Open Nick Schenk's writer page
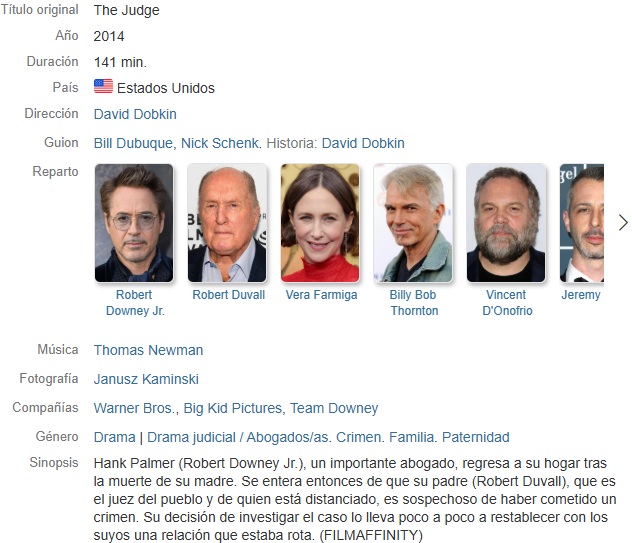This screenshot has height=543, width=632. coord(220,143)
